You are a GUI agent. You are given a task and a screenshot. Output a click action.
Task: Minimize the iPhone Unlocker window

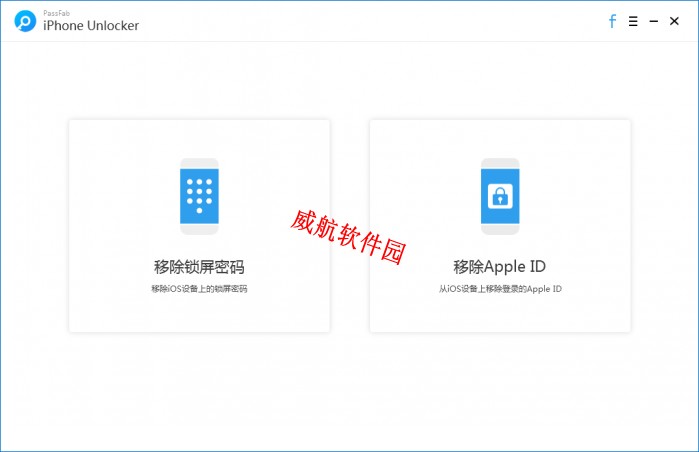(653, 21)
